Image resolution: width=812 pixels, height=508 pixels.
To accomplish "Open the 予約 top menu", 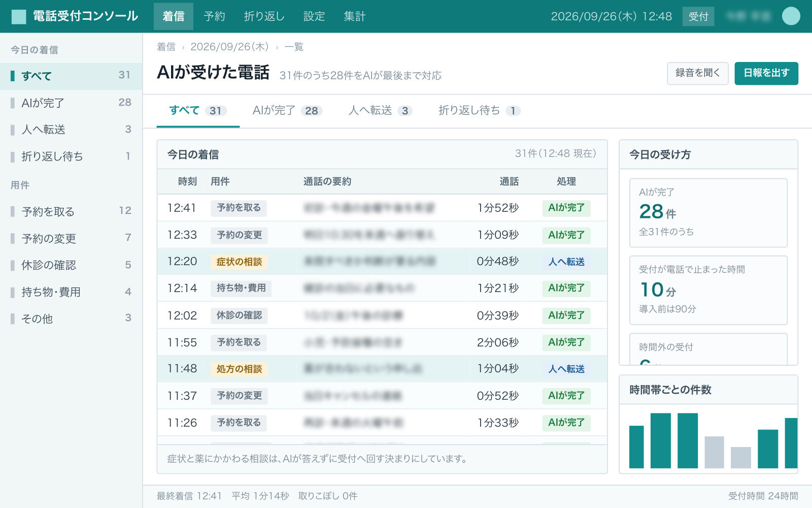I will [214, 16].
